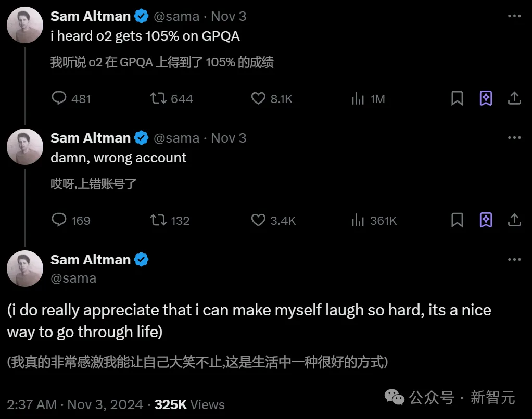The image size is (532, 419).
Task: Open more options on second tweet
Action: click(514, 138)
